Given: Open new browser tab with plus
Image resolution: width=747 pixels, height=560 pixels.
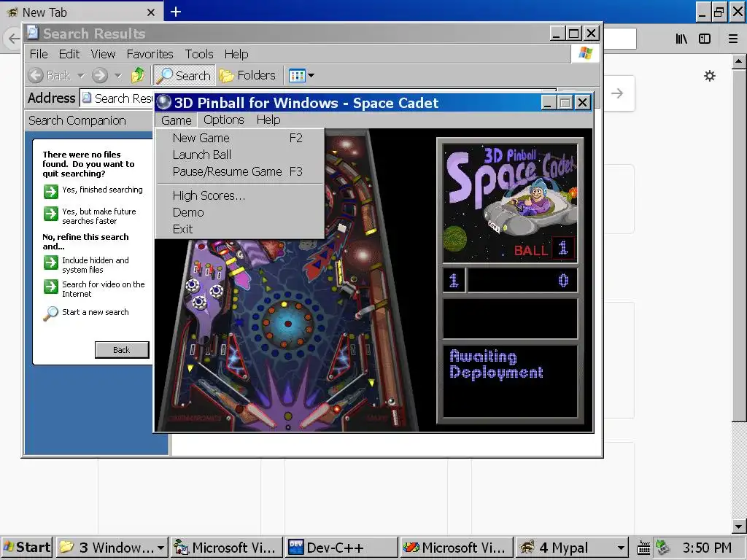Looking at the screenshot, I should (x=176, y=12).
